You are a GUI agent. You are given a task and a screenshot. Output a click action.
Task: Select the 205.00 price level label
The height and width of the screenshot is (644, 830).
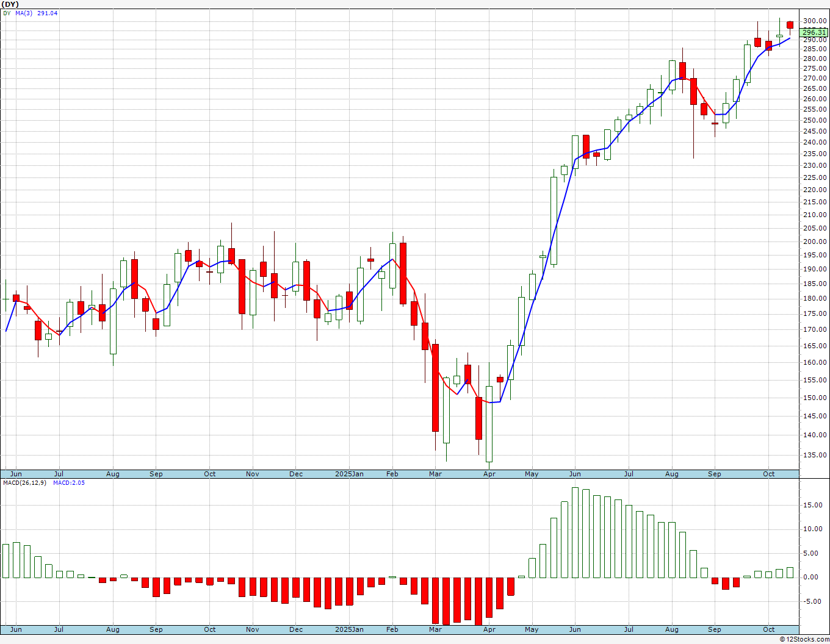point(815,228)
